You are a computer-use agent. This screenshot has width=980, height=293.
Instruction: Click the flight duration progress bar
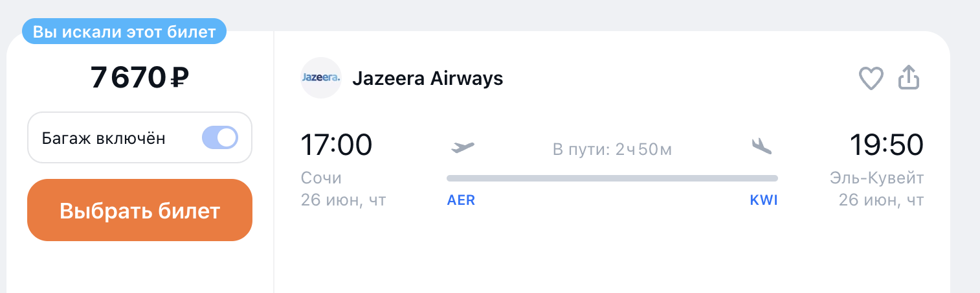[x=612, y=178]
